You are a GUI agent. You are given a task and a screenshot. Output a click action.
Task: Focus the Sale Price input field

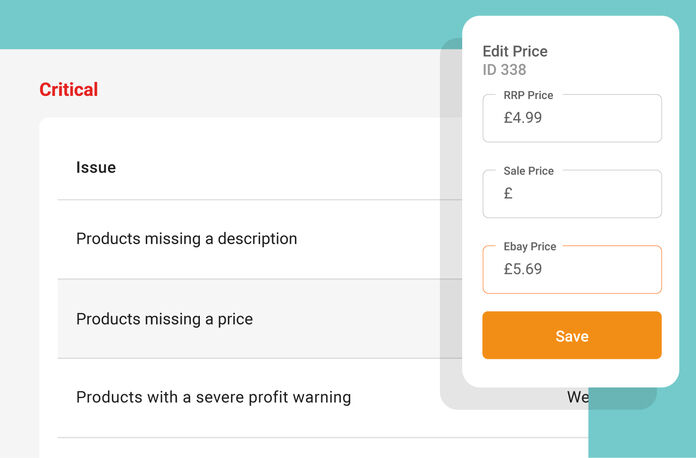572,194
